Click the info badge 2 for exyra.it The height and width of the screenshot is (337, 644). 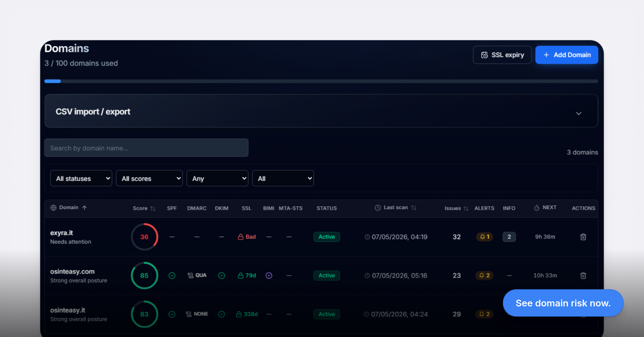(x=509, y=237)
